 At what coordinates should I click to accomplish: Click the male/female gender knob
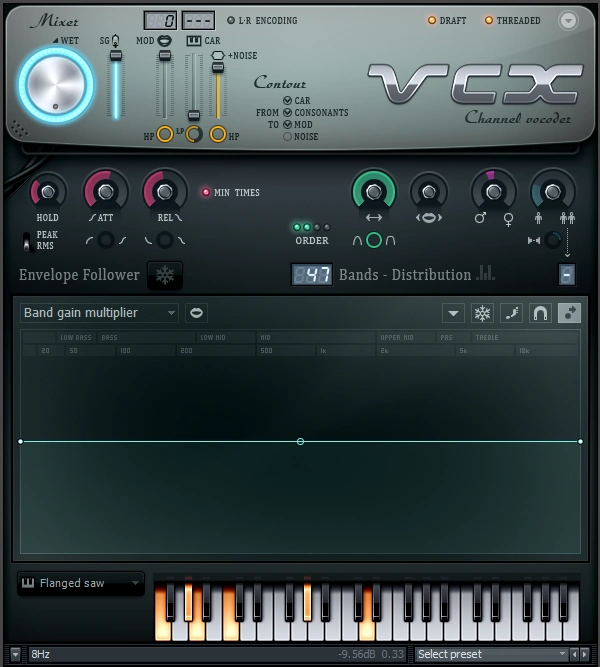(494, 192)
